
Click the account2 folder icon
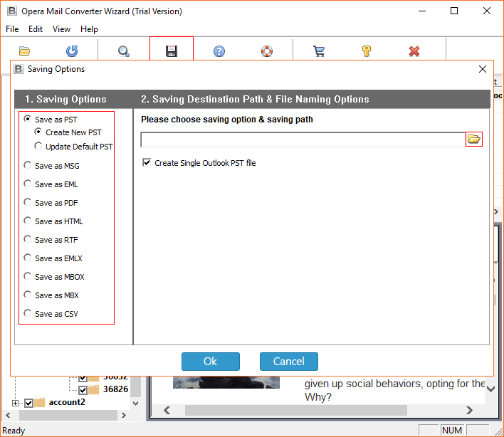[40, 402]
